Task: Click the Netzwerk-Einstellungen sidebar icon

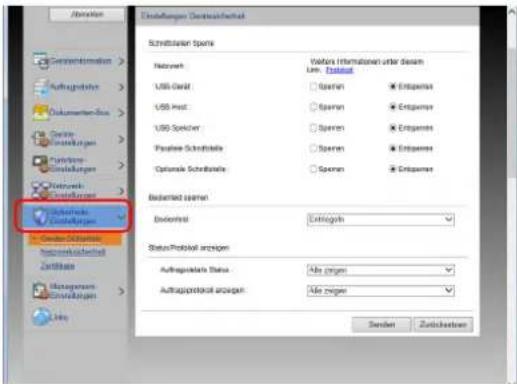Action: (40, 190)
